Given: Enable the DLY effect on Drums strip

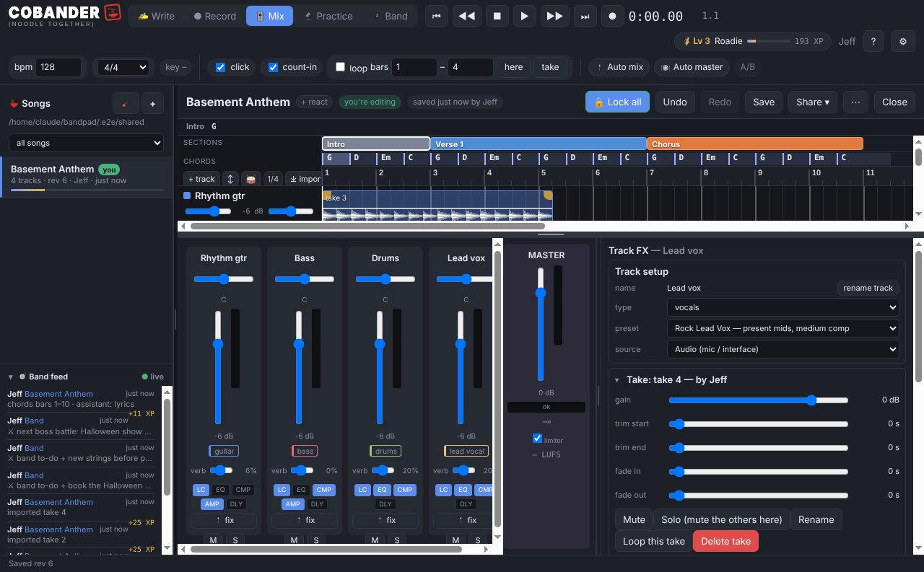Looking at the screenshot, I should pyautogui.click(x=385, y=504).
